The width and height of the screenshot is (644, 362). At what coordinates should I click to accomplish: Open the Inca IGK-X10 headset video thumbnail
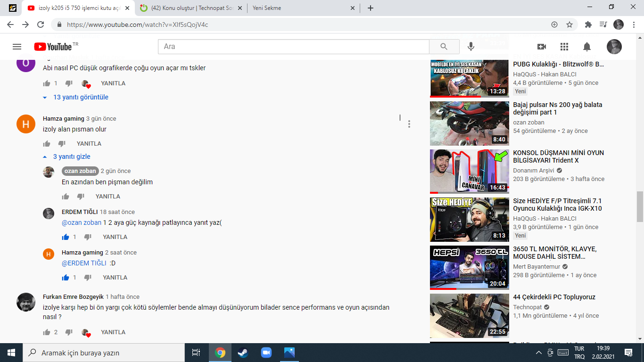470,220
